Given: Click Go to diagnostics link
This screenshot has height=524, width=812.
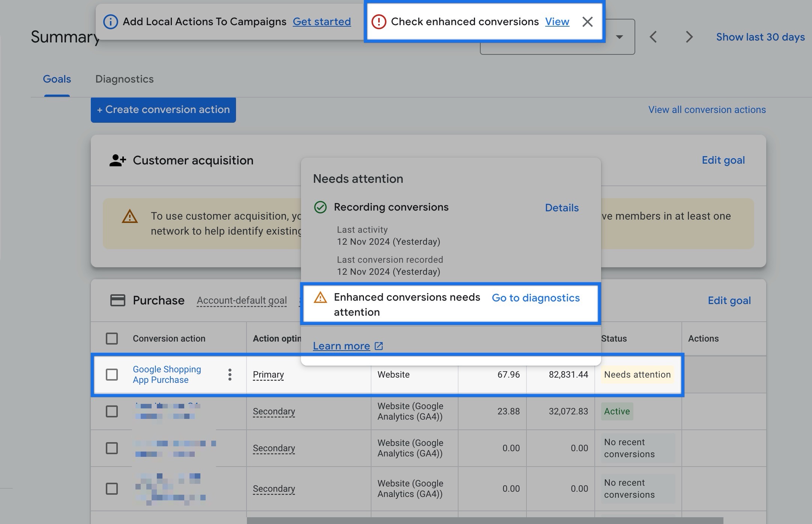Looking at the screenshot, I should [536, 298].
